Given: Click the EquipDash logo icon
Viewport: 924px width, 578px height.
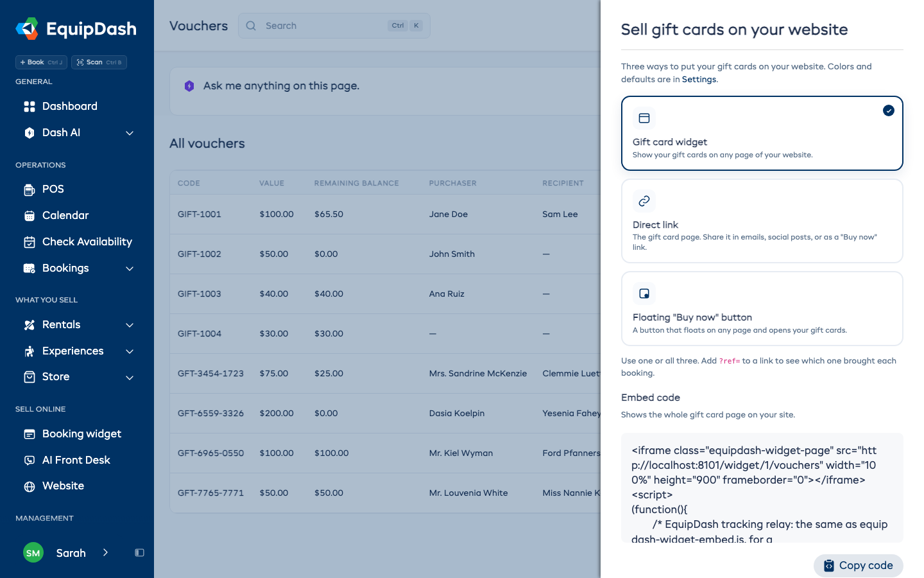Looking at the screenshot, I should tap(27, 29).
